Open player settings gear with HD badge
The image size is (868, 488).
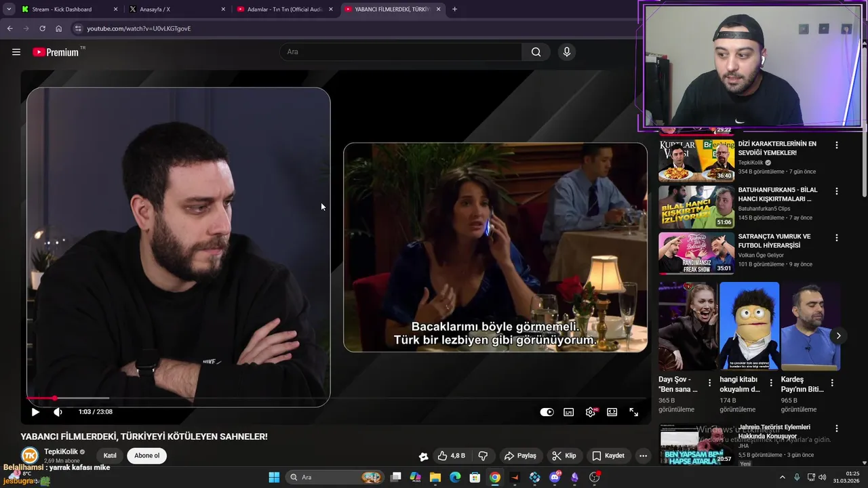pos(591,412)
